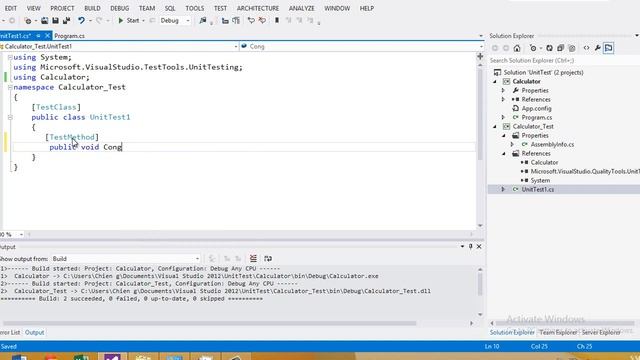The width and height of the screenshot is (640, 360).
Task: Collapse the UnitTest1 class code block
Action: pyautogui.click(x=10, y=118)
